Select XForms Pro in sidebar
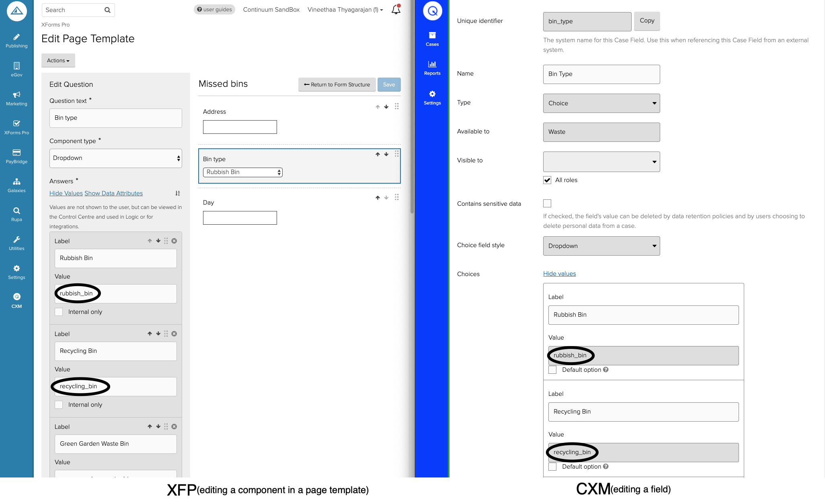 point(16,127)
